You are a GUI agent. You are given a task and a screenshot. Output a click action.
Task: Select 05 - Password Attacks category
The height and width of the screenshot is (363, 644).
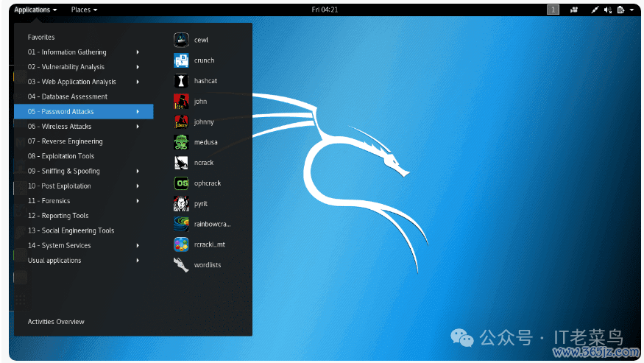84,111
